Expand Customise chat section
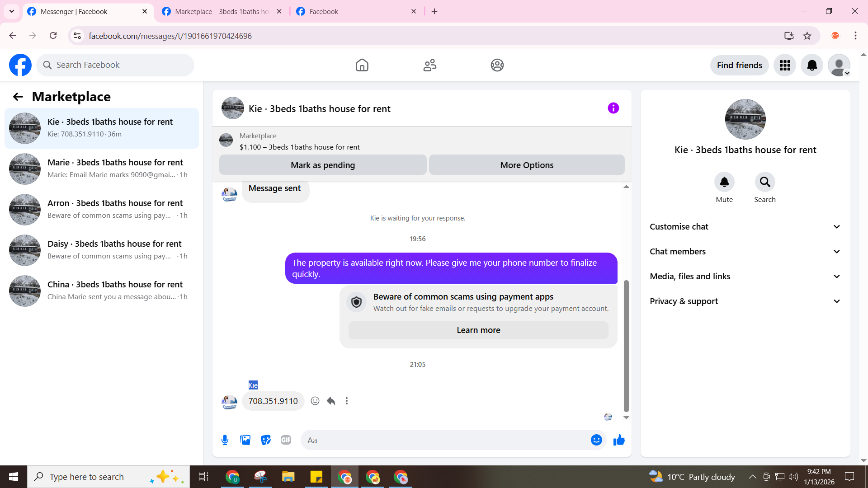The image size is (868, 488). tap(745, 227)
